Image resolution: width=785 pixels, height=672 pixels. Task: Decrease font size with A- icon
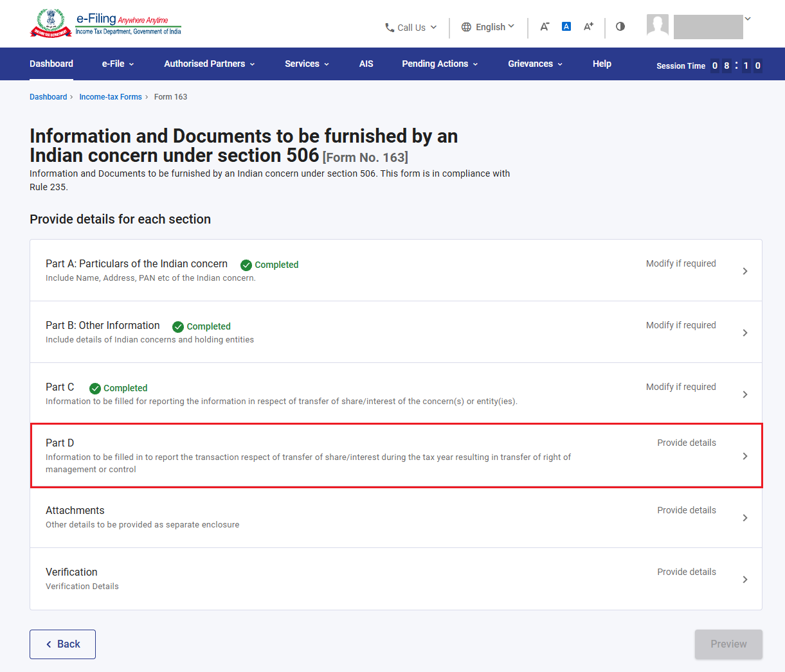545,26
